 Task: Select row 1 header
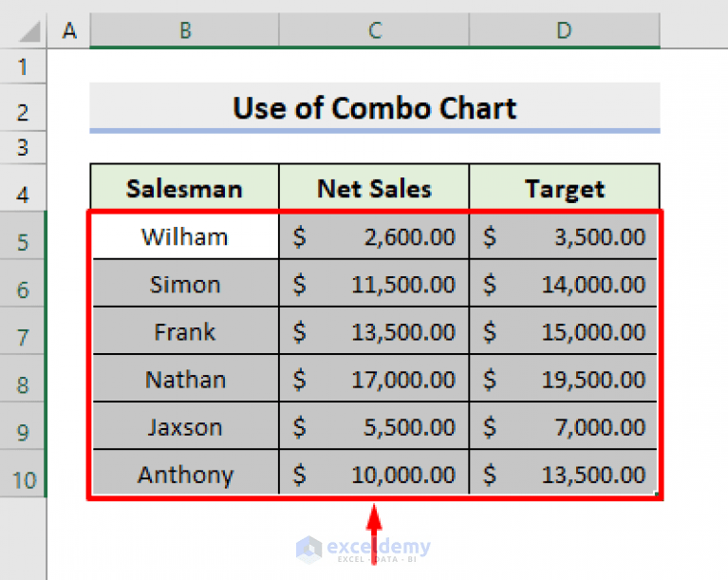(23, 66)
